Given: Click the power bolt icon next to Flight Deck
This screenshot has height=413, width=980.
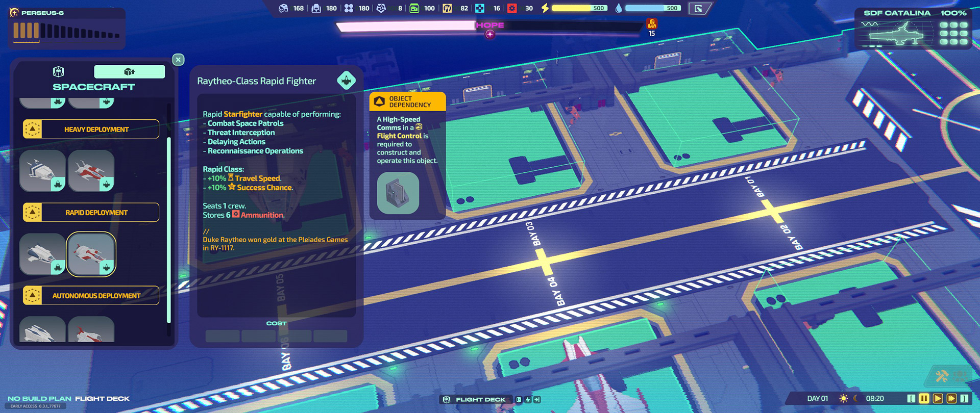Looking at the screenshot, I should (528, 400).
